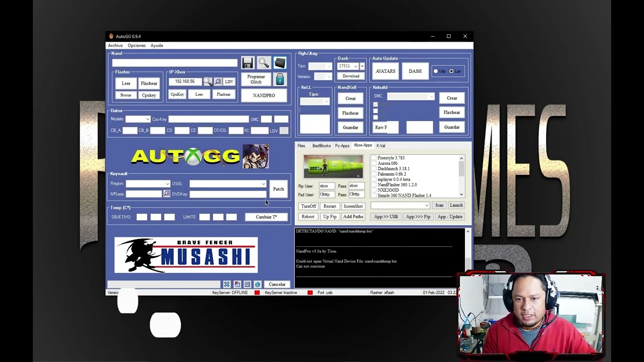Click the Cambiar Tª button
The width and height of the screenshot is (644, 362).
[266, 217]
